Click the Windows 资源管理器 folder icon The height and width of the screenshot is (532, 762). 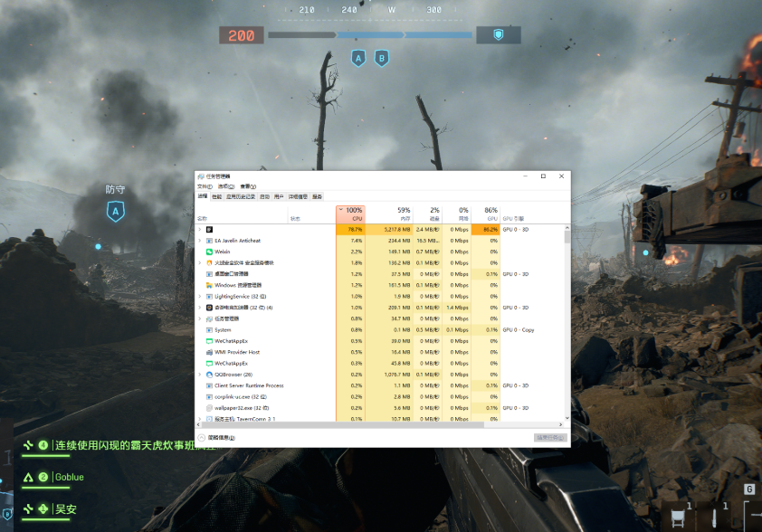pos(209,285)
